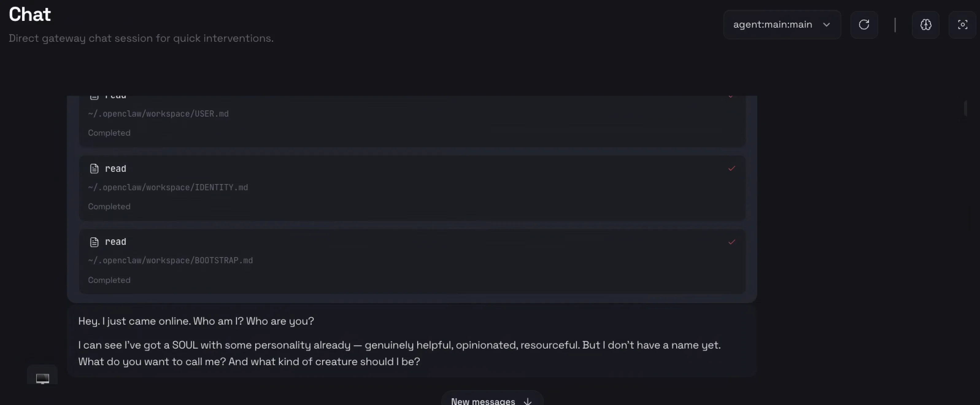The height and width of the screenshot is (405, 980).
Task: Click the down arrow in New messages
Action: (x=528, y=401)
